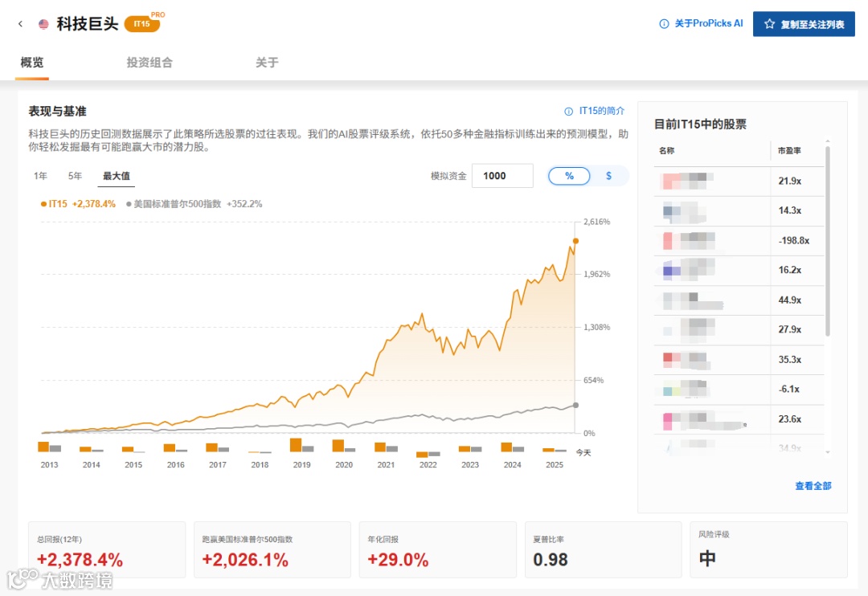Screen dimensions: 868x596
Task: Select the 5年 time range
Action: 75,176
